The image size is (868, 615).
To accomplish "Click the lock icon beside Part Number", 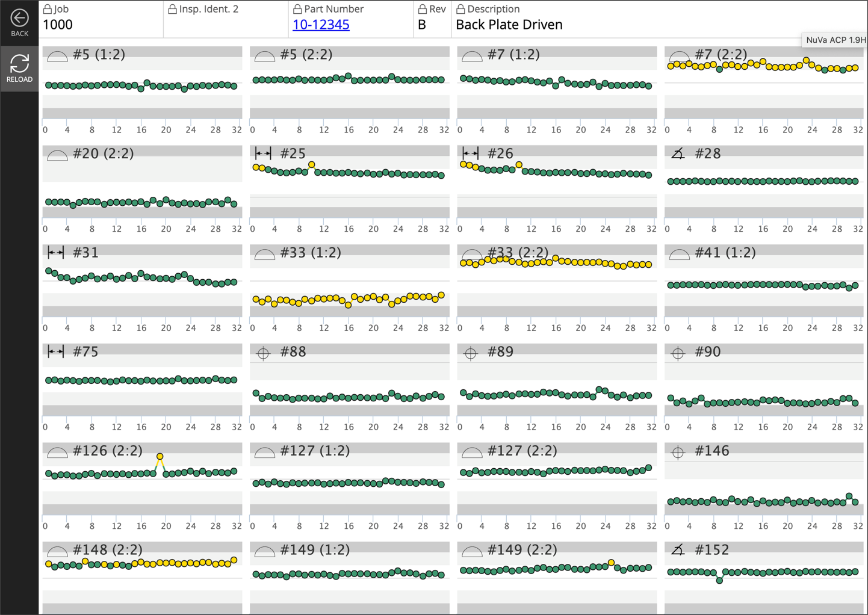I will (297, 9).
